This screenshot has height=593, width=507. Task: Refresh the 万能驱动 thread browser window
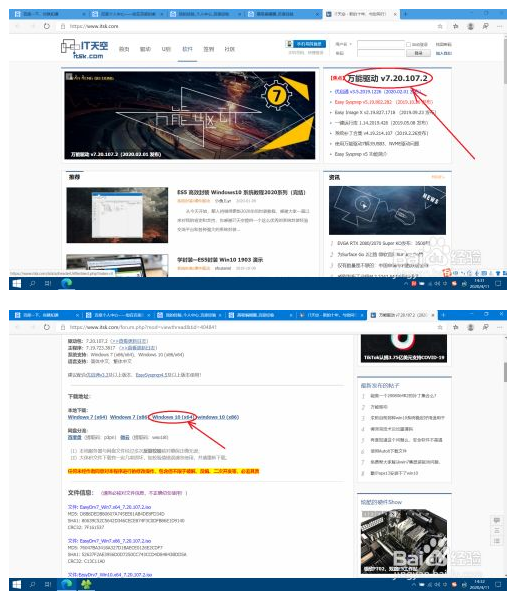(47, 327)
